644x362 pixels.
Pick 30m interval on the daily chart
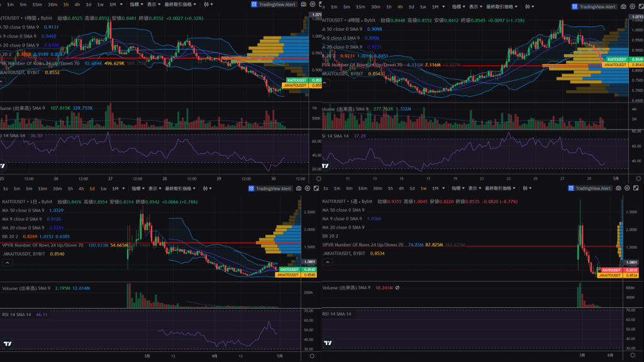57,189
